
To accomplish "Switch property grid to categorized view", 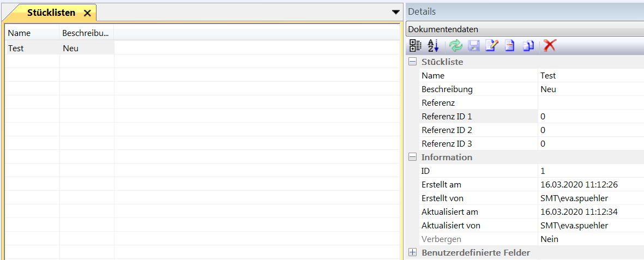I will click(x=415, y=46).
